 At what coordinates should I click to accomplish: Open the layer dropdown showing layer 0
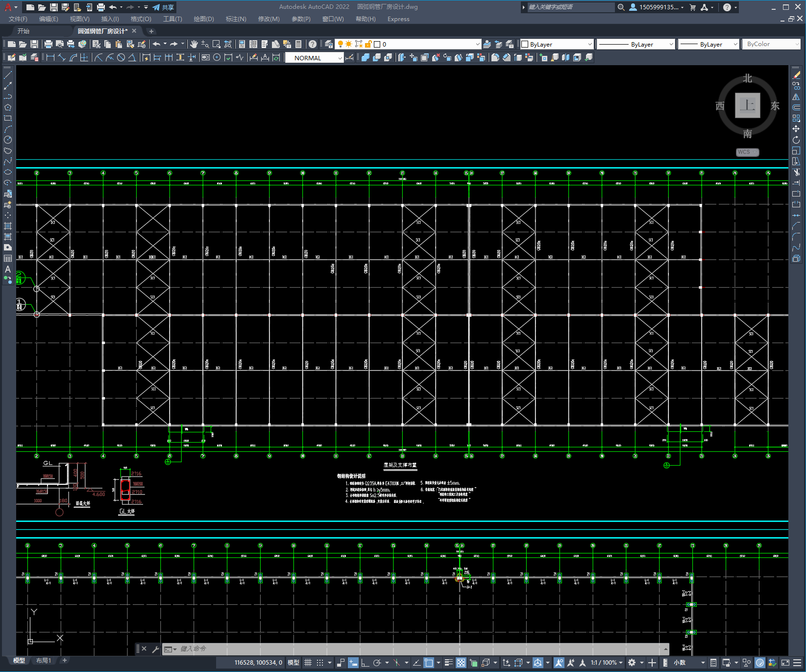[x=408, y=44]
